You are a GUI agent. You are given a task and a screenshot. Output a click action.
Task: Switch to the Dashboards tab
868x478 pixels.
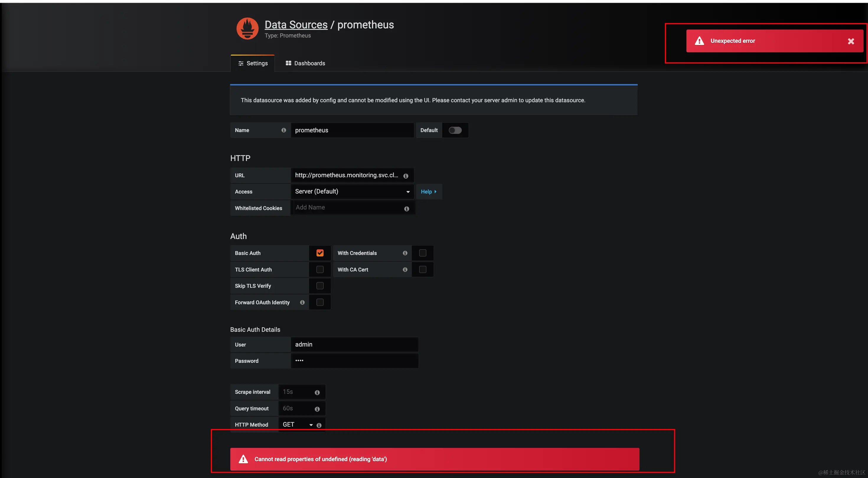pos(305,64)
